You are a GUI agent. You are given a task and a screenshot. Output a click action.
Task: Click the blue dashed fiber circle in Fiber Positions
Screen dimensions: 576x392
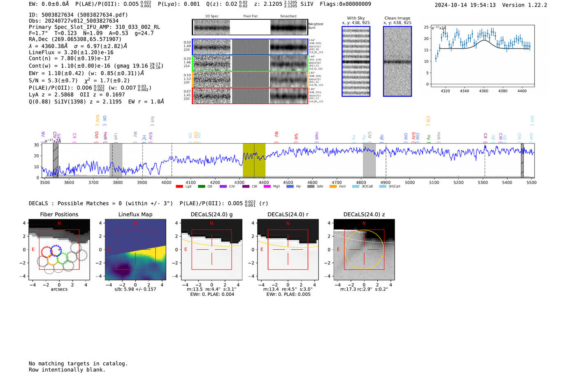[x=56, y=251]
